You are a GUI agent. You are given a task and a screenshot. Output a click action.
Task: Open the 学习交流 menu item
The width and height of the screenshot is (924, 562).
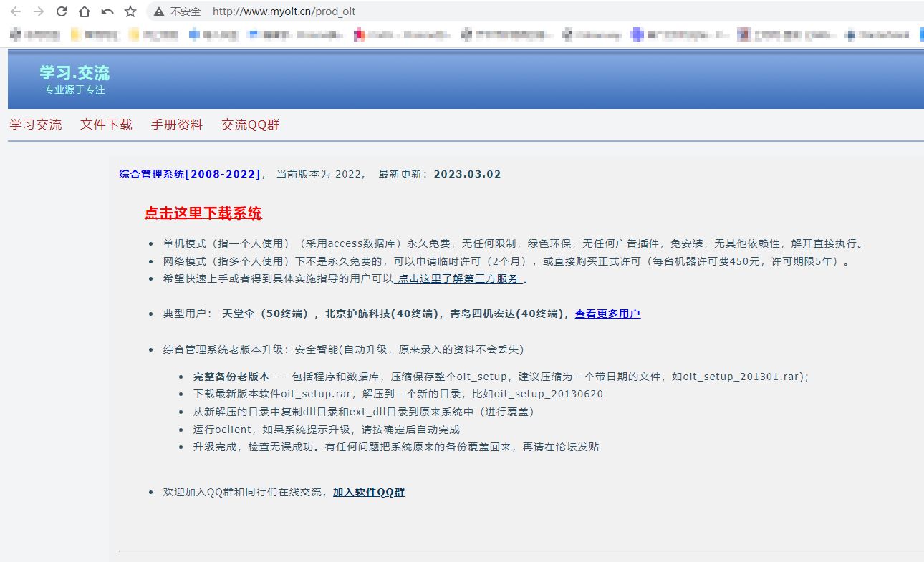coord(36,125)
